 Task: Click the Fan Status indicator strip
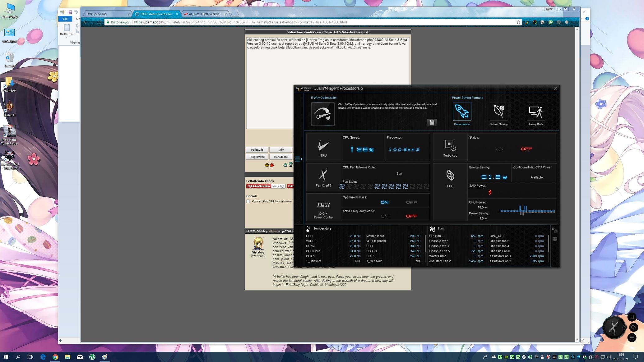click(384, 186)
